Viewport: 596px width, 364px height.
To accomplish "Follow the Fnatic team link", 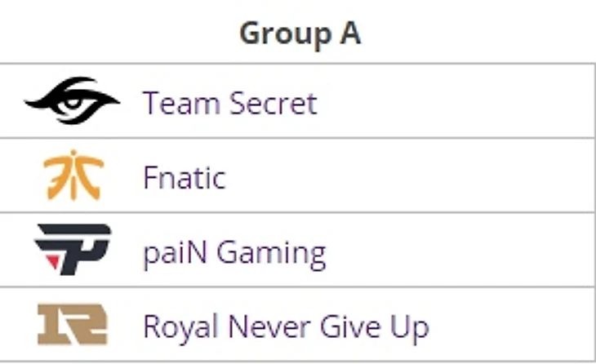I will 184,177.
